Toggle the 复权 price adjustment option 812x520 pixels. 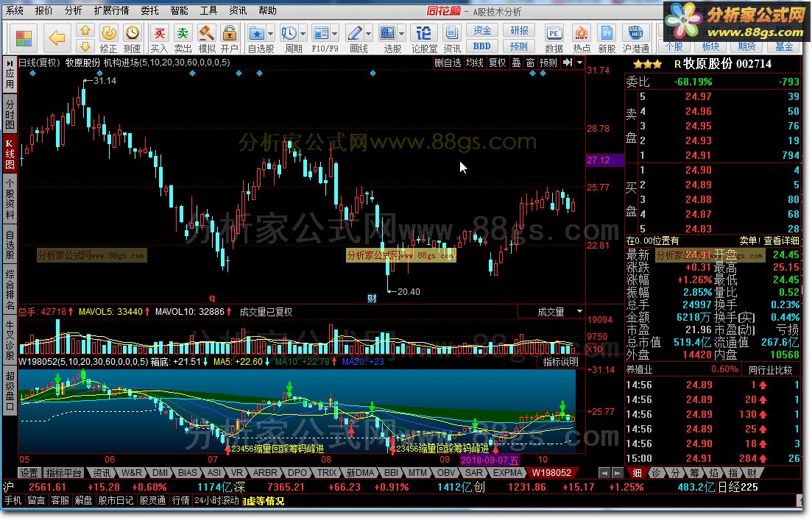pyautogui.click(x=497, y=63)
